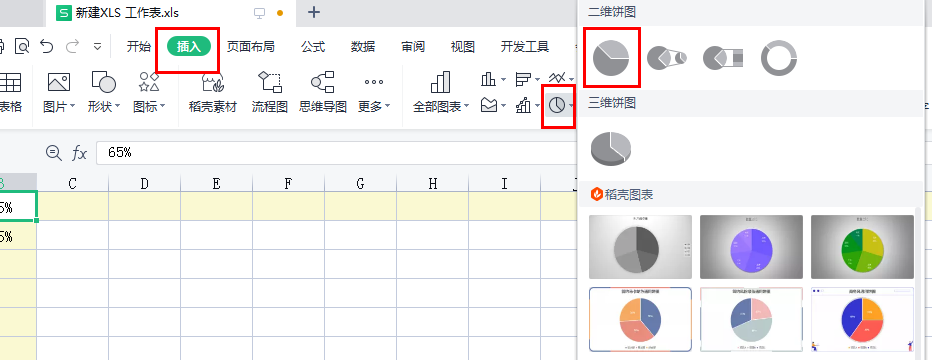Select column F header

click(x=288, y=183)
